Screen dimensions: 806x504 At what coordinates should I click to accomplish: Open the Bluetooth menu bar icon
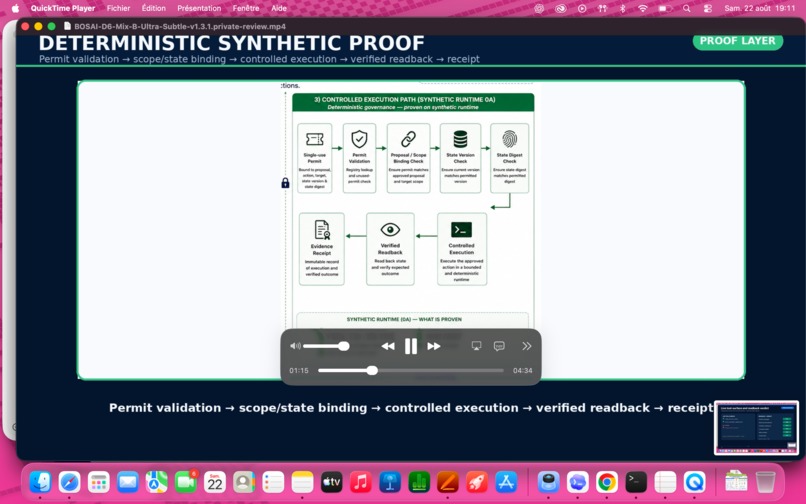622,8
